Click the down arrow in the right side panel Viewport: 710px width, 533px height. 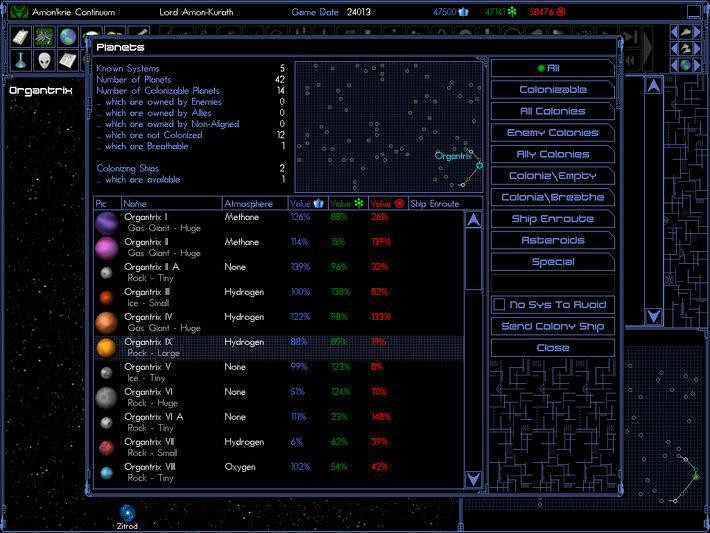tap(653, 316)
